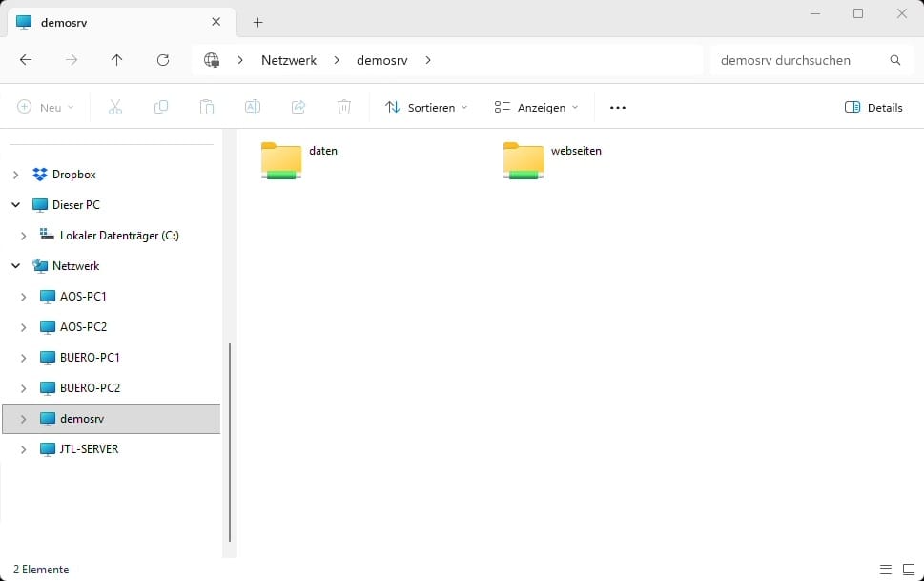Switch to details list view icon in status bar
This screenshot has height=581, width=924.
pyautogui.click(x=886, y=570)
